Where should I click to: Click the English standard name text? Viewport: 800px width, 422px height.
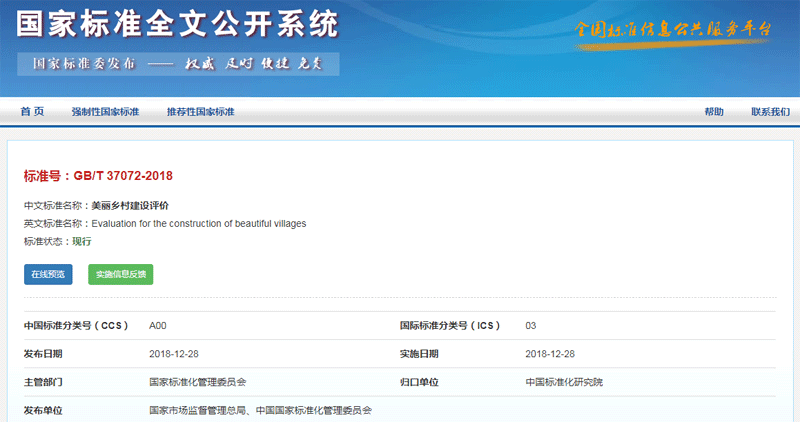(198, 223)
